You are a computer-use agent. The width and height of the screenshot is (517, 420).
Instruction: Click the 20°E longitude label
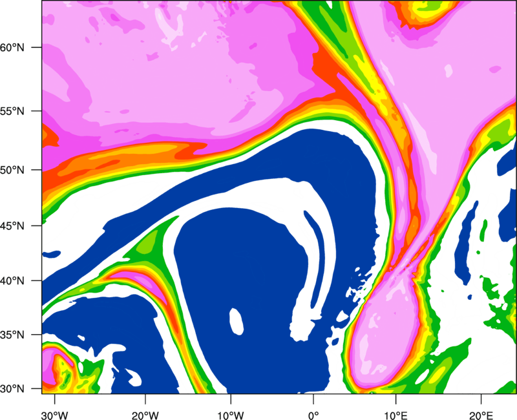[x=481, y=415]
